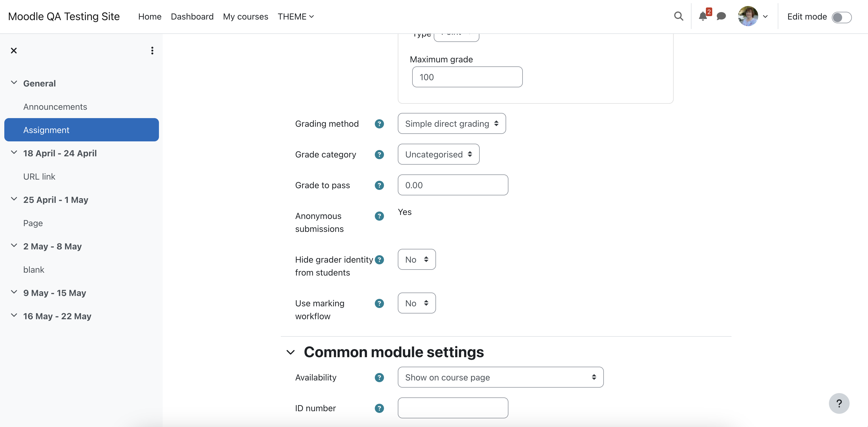This screenshot has height=427, width=868.
Task: Open Grading method dropdown
Action: (452, 124)
